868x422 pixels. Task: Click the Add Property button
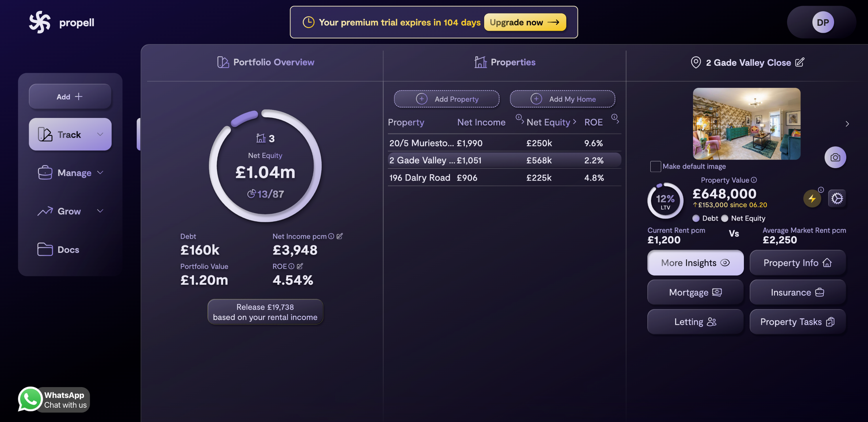coord(447,99)
